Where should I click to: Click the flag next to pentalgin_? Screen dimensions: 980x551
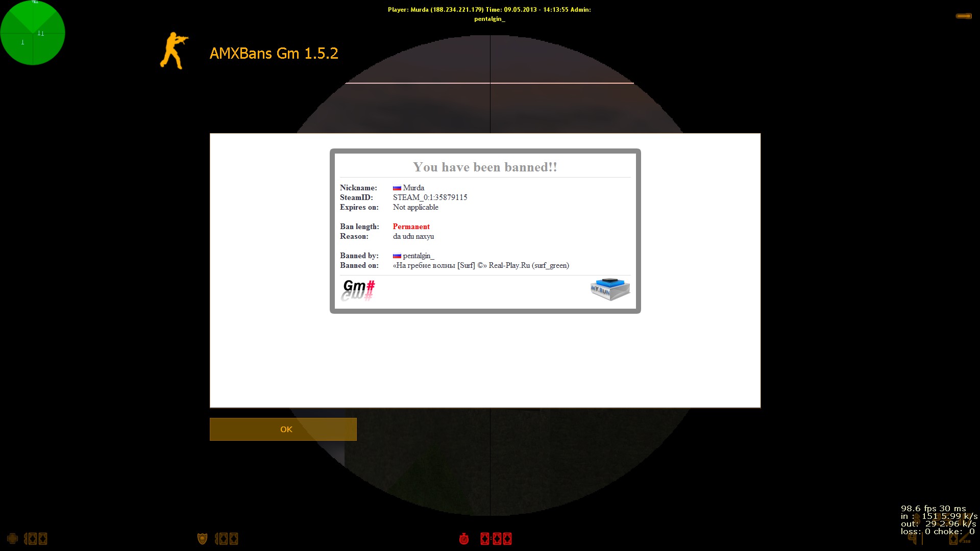click(397, 256)
